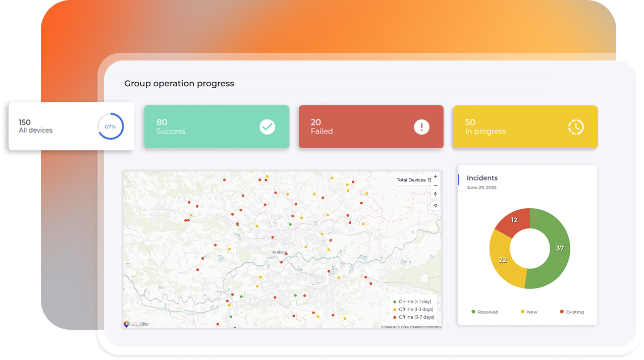This screenshot has height=360, width=644.
Task: Zoom in on the map with plus button
Action: click(436, 177)
